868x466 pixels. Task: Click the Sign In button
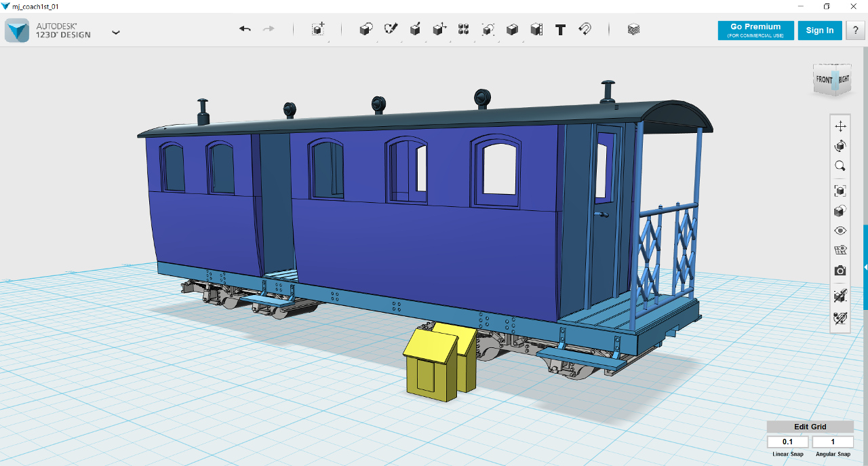(x=820, y=30)
